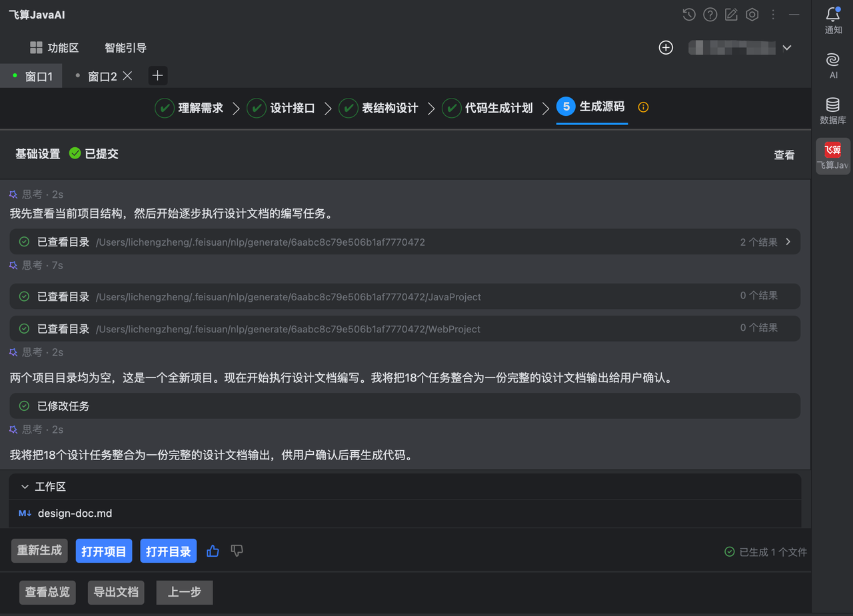Click the orange info icon beside 生成源码
This screenshot has height=616, width=853.
643,107
